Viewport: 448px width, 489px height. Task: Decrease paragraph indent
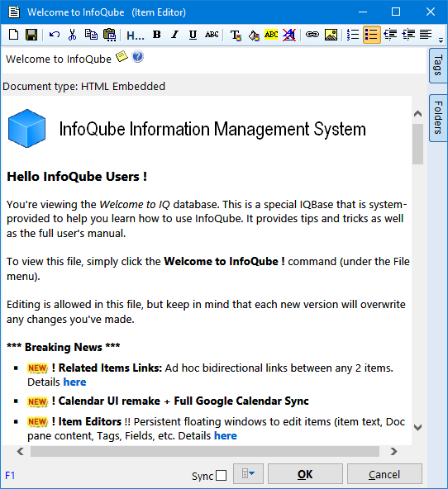click(x=390, y=35)
